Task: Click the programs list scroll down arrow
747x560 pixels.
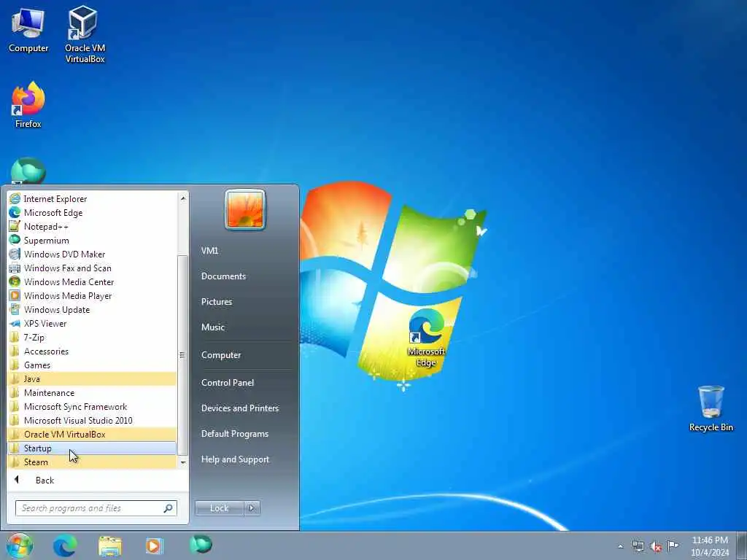Action: coord(183,462)
